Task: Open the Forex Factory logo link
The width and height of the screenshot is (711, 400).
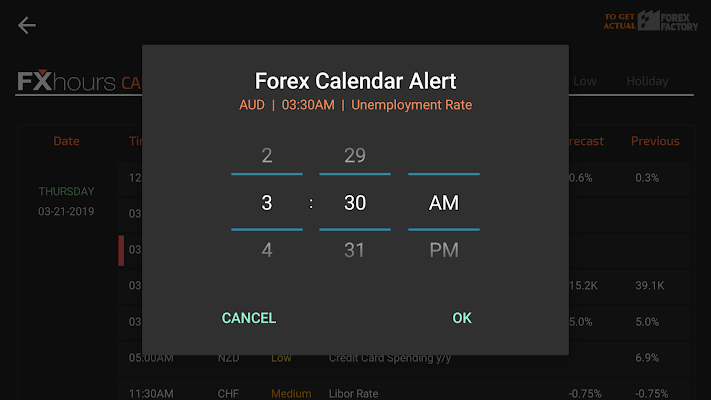Action: point(650,21)
